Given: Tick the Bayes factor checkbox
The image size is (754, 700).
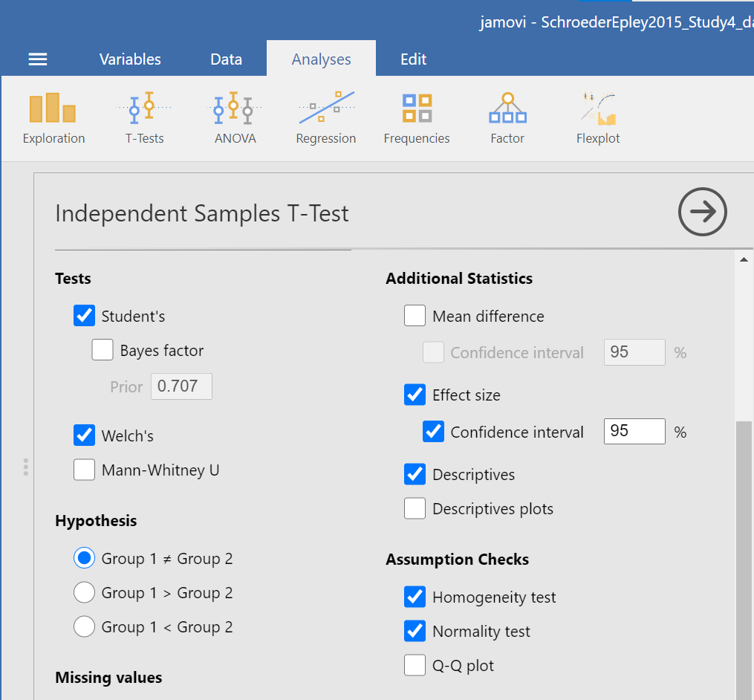Looking at the screenshot, I should pyautogui.click(x=103, y=350).
